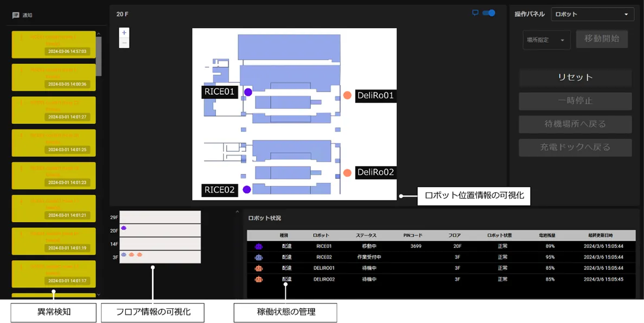This screenshot has height=323, width=644.
Task: Select the 14F row in floor list
Action: pos(160,243)
